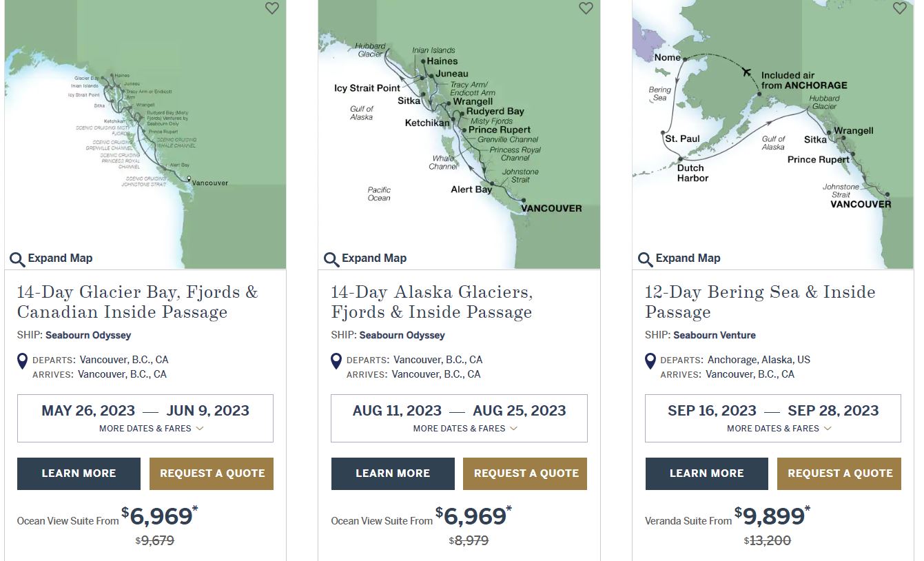This screenshot has width=924, height=561.
Task: Click location pin on Bering Sea card
Action: click(x=650, y=361)
